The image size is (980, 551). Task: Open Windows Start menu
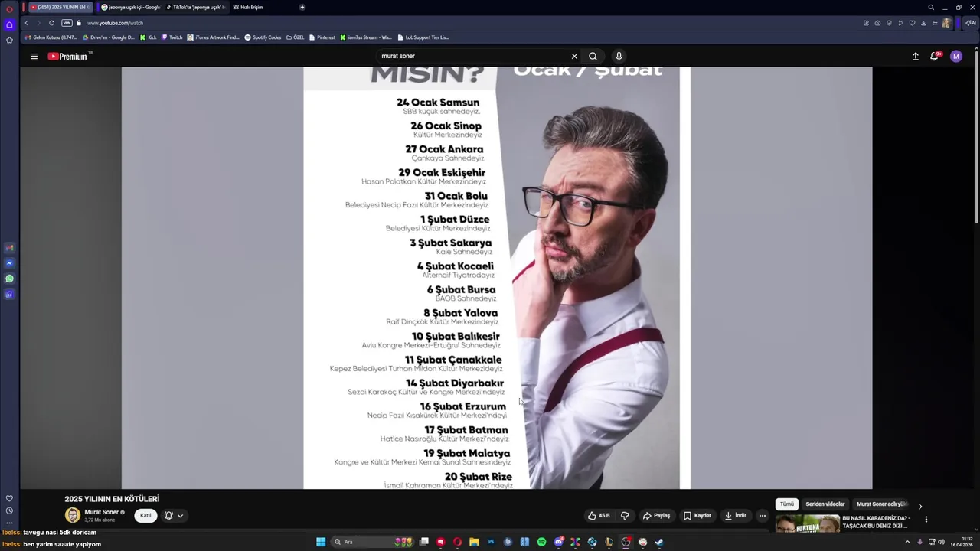coord(321,542)
